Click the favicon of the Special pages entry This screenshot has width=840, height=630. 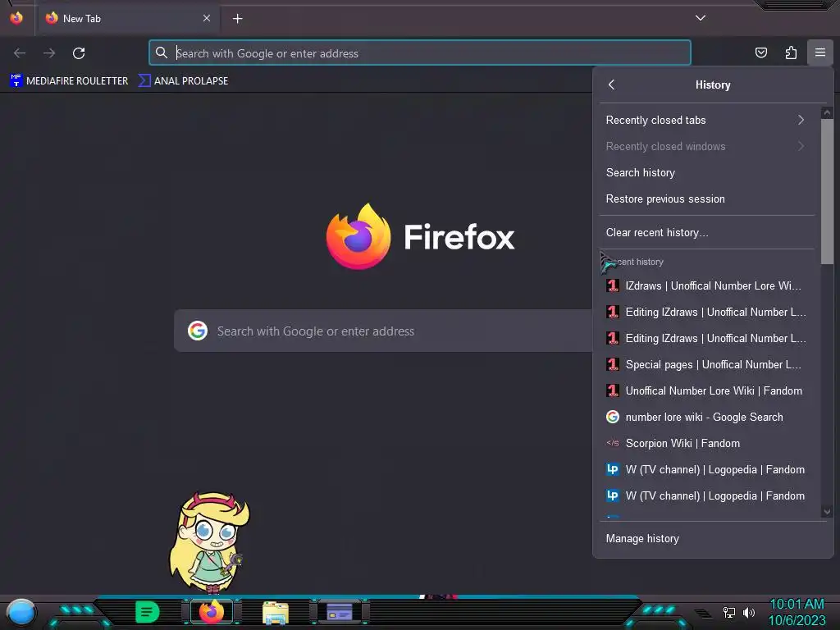612,364
